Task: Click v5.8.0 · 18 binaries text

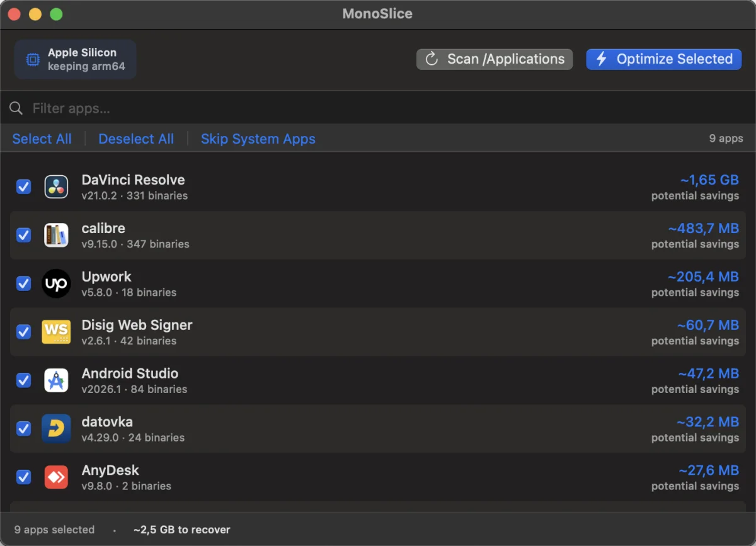Action: 129,293
